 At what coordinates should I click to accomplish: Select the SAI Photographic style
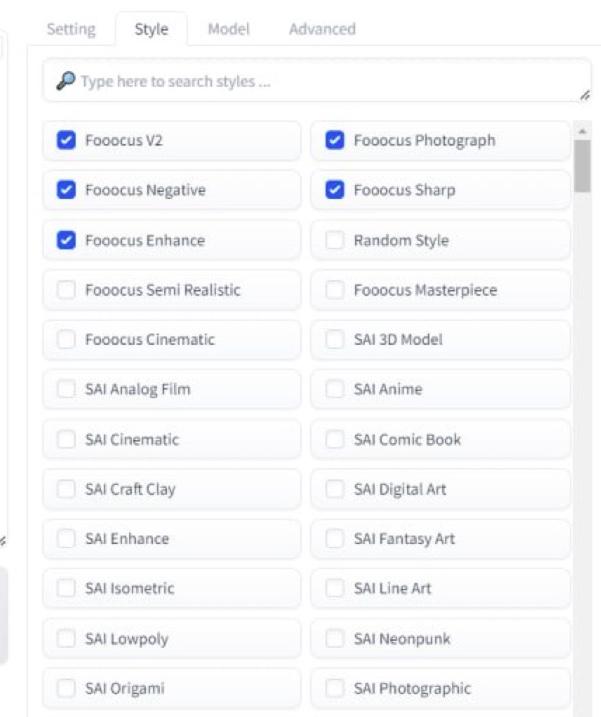pos(335,688)
